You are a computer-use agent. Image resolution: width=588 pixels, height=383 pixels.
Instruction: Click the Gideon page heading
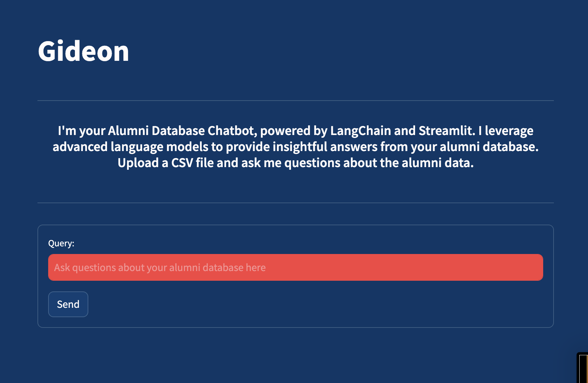click(83, 51)
